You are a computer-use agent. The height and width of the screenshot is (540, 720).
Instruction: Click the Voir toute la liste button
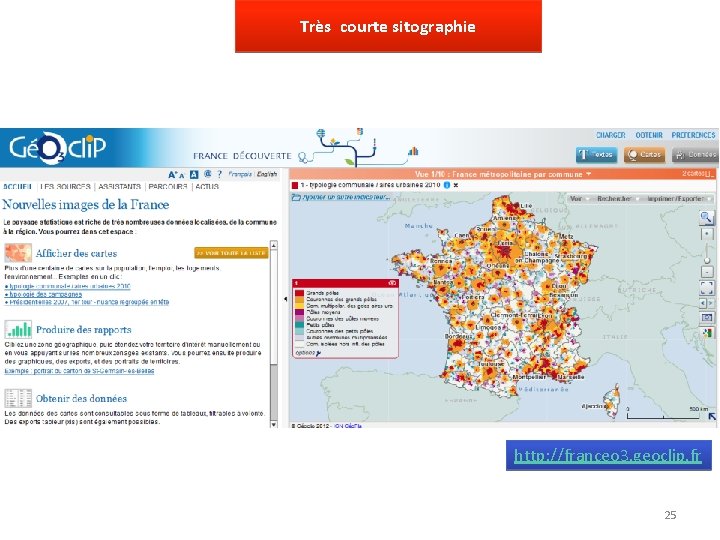pos(231,253)
